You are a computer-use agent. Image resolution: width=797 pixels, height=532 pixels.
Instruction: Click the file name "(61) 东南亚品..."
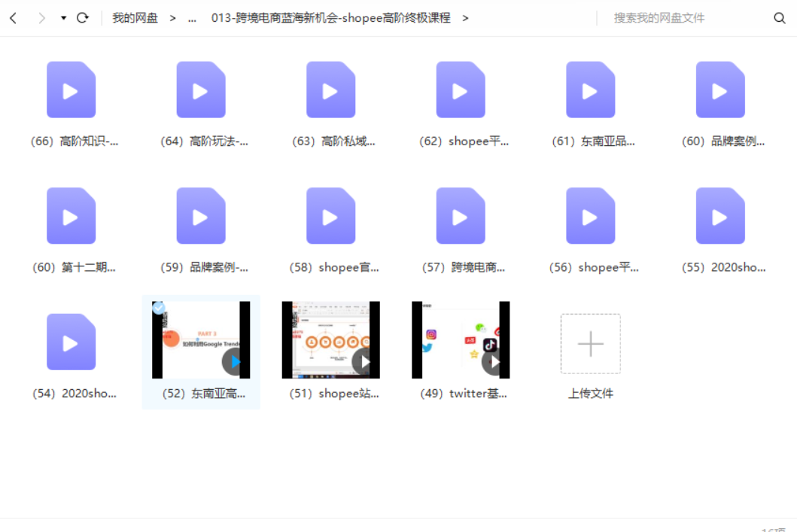pos(593,141)
